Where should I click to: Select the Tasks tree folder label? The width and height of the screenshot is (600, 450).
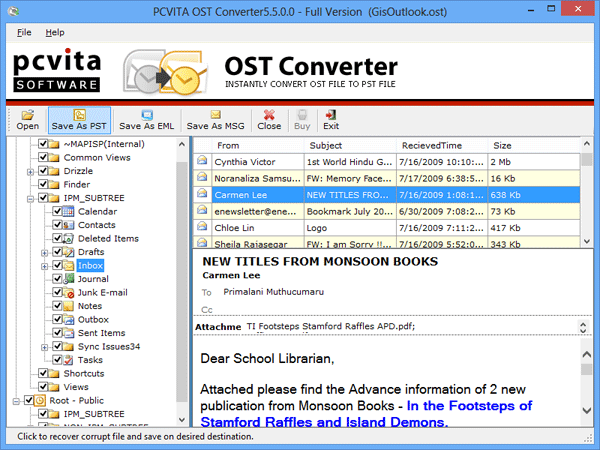[x=90, y=360]
